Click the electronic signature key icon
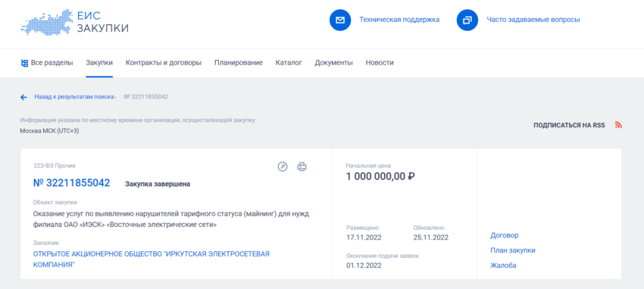Image resolution: width=644 pixels, height=289 pixels. 283,166
